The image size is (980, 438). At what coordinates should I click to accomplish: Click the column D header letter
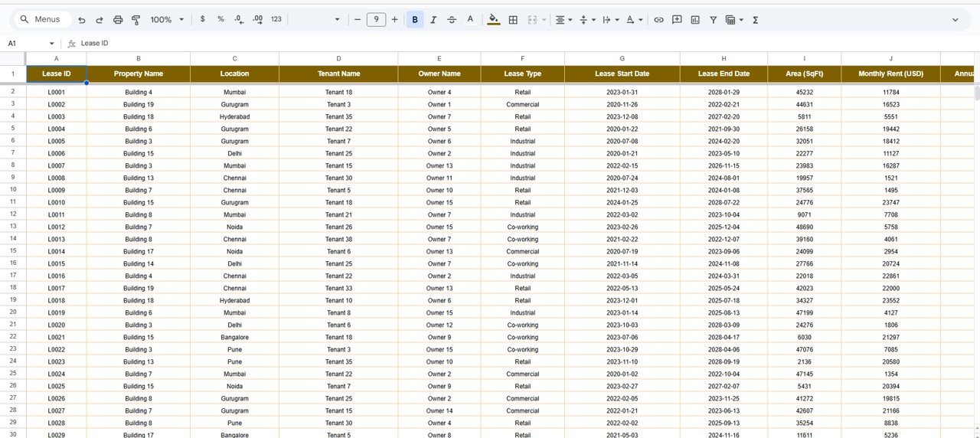click(x=338, y=58)
